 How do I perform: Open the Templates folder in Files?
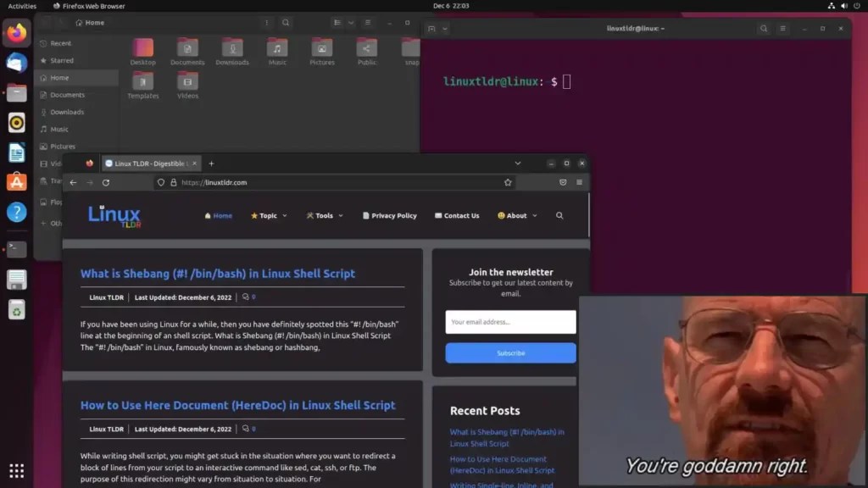pos(142,86)
